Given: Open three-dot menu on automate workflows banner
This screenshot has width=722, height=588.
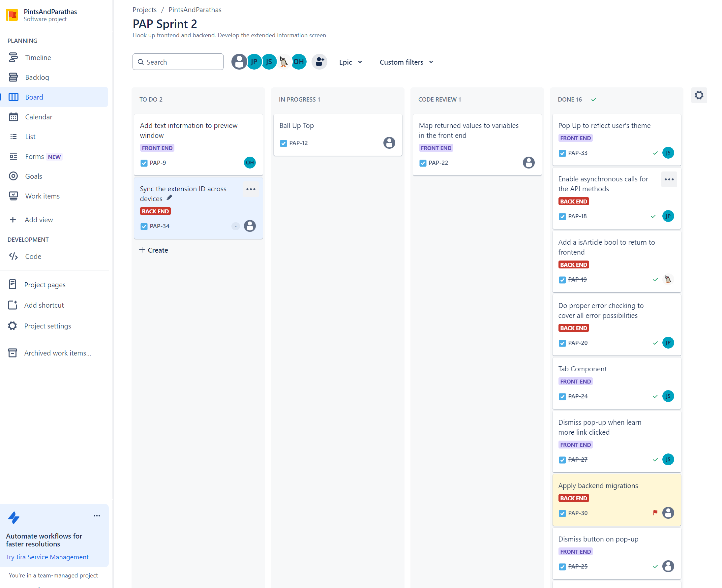Looking at the screenshot, I should click(x=97, y=515).
